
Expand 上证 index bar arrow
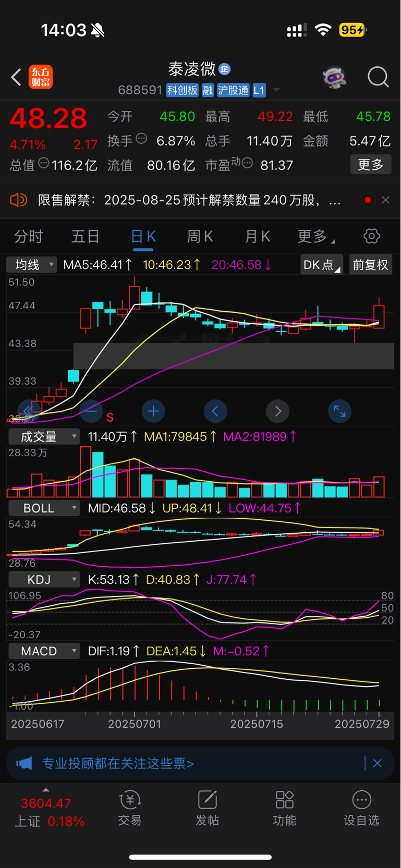tap(46, 790)
